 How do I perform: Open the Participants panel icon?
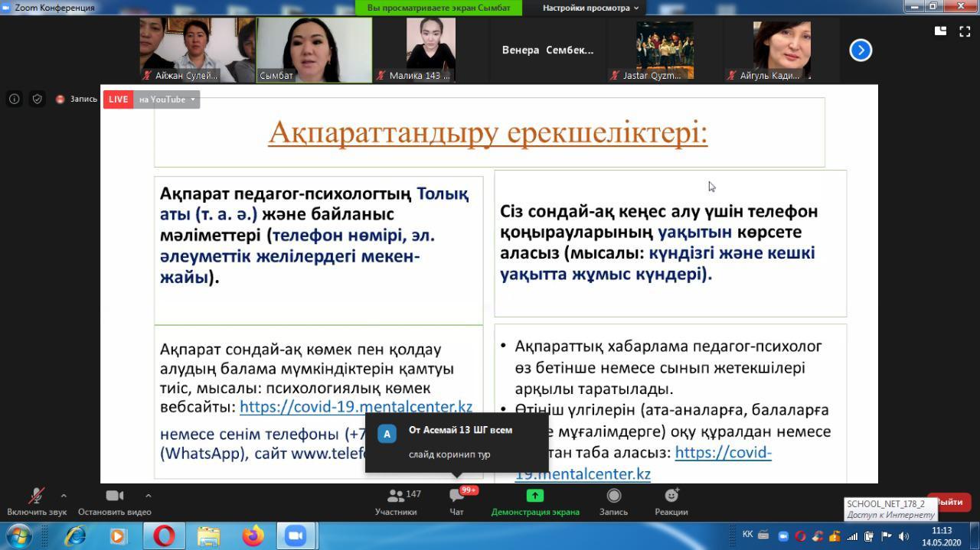click(x=396, y=496)
